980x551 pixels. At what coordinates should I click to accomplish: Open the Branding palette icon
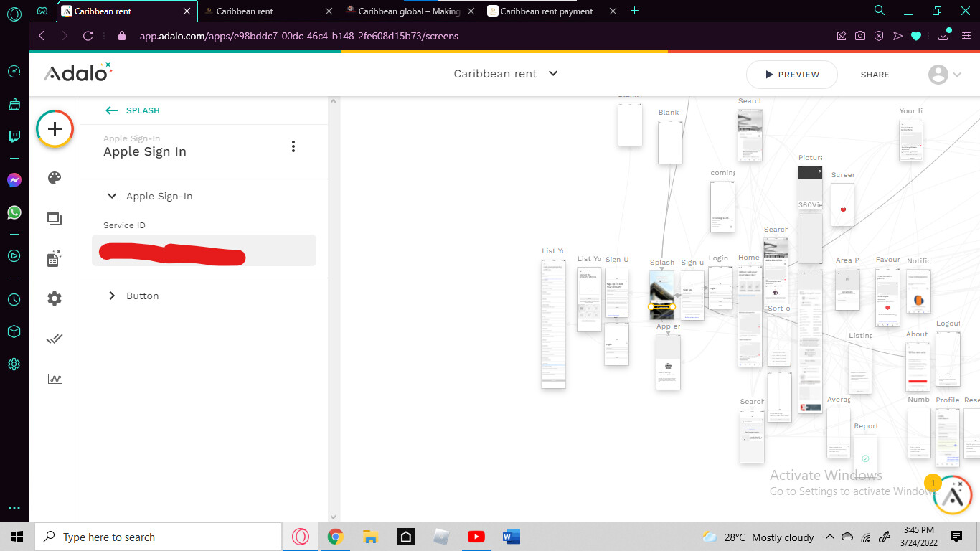click(55, 178)
